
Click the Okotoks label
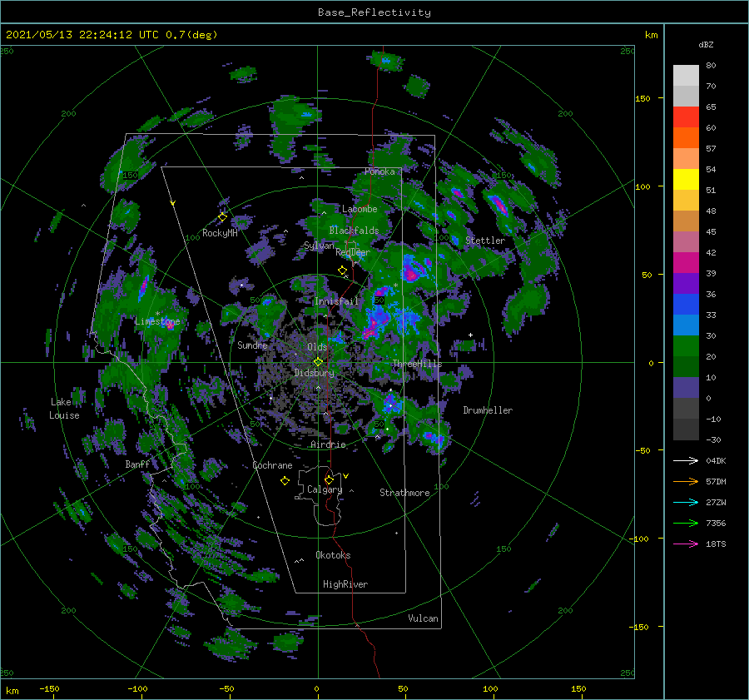[x=333, y=555]
